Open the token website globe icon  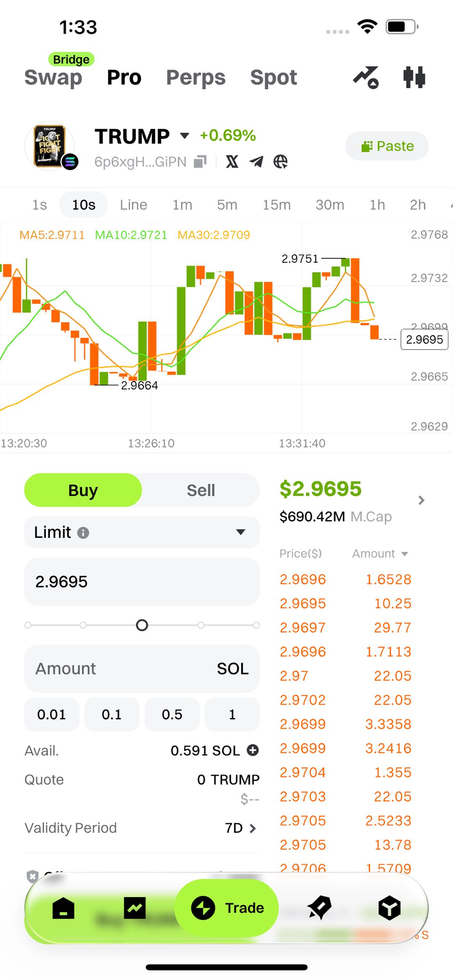coord(281,161)
